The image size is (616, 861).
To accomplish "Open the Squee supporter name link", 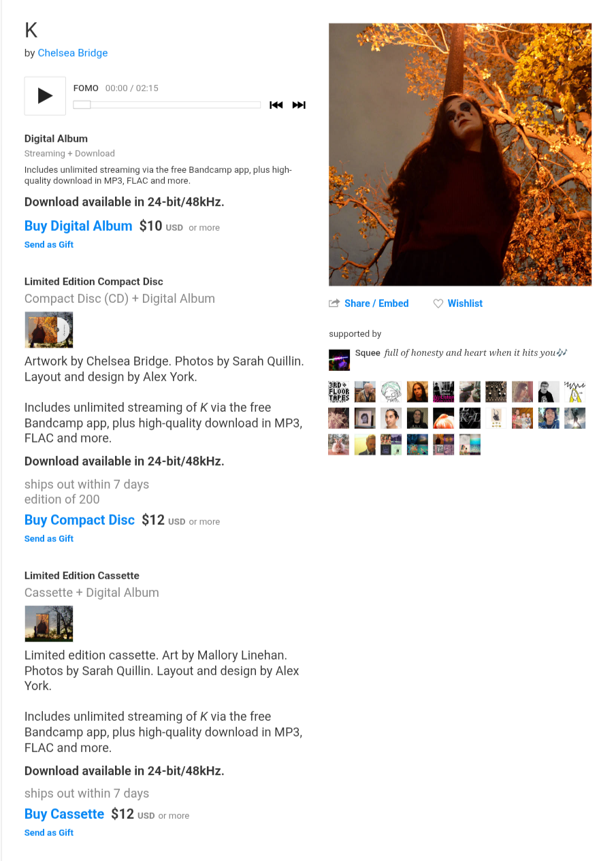I will point(368,353).
